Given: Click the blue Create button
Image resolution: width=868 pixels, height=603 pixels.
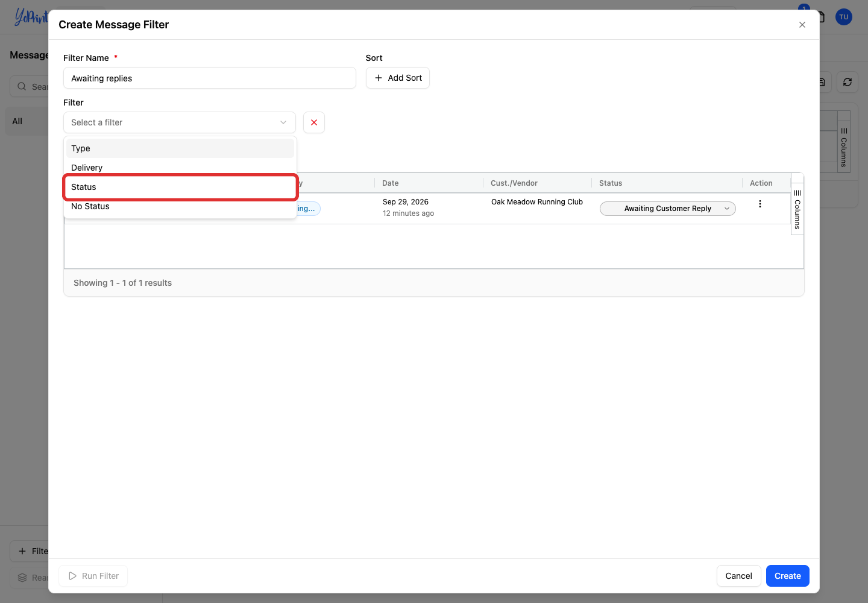Looking at the screenshot, I should (x=788, y=576).
